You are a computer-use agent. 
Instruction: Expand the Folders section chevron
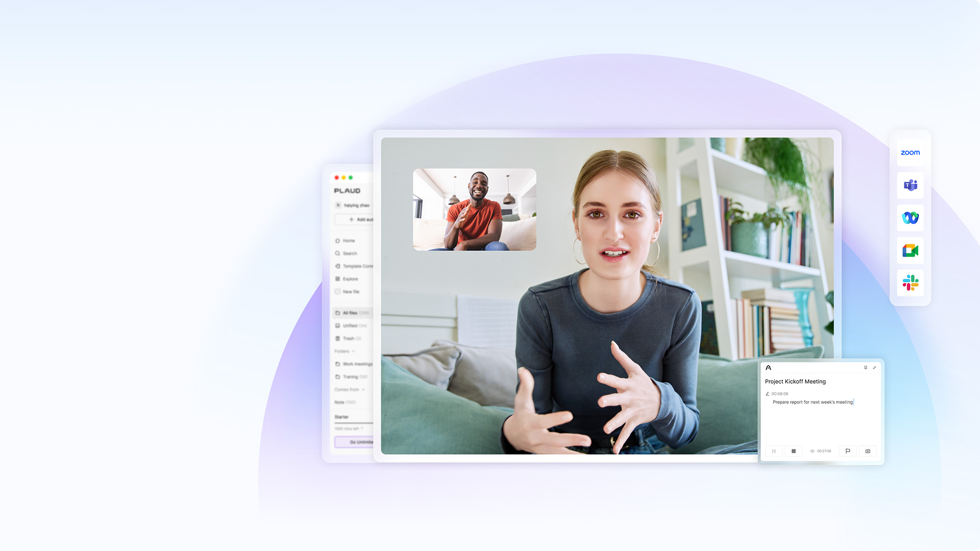point(353,351)
